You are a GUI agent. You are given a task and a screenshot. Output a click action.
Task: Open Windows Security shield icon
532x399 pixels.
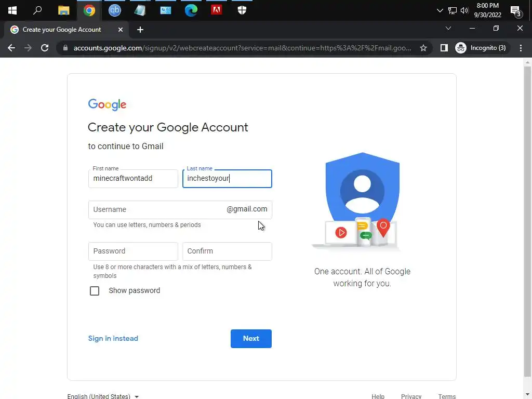[242, 10]
